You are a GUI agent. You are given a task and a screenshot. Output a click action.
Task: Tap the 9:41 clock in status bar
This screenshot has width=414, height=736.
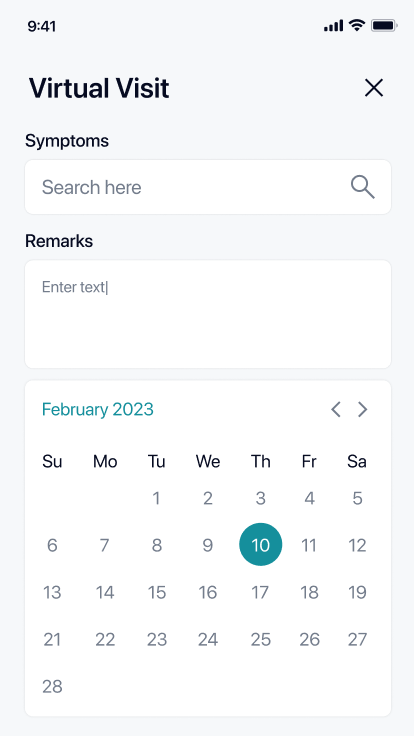pos(42,26)
